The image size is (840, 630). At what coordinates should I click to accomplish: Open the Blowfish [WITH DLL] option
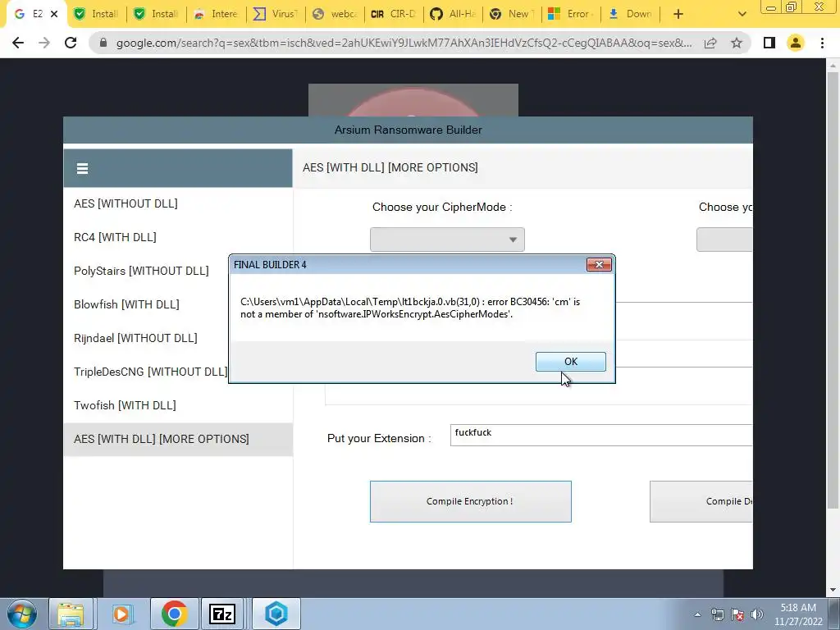tap(126, 304)
